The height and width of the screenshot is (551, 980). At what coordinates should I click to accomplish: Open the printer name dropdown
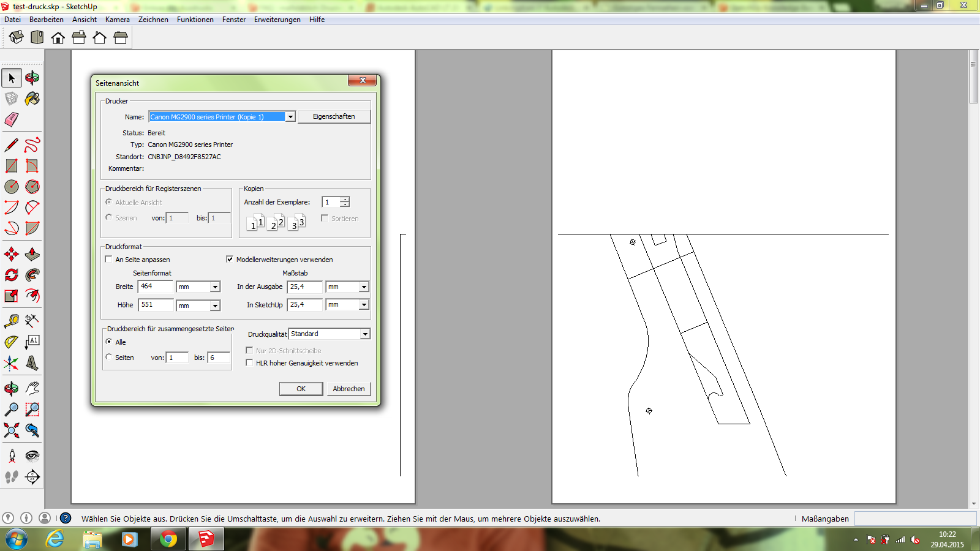tap(290, 117)
